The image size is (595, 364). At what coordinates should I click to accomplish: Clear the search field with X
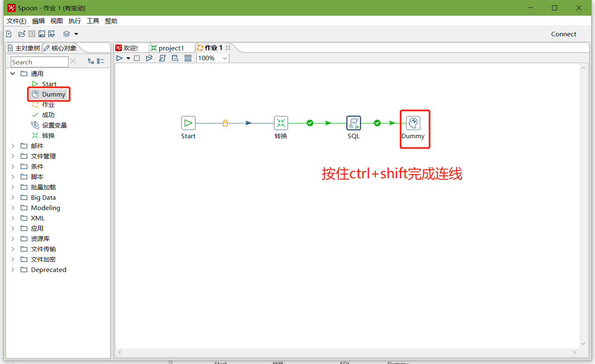click(73, 61)
